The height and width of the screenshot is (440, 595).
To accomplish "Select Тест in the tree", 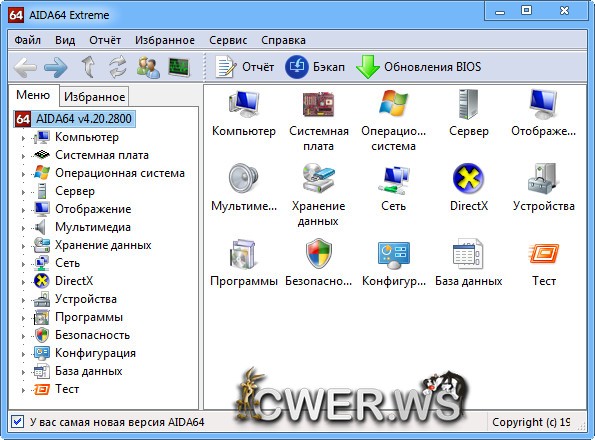I will pos(67,389).
